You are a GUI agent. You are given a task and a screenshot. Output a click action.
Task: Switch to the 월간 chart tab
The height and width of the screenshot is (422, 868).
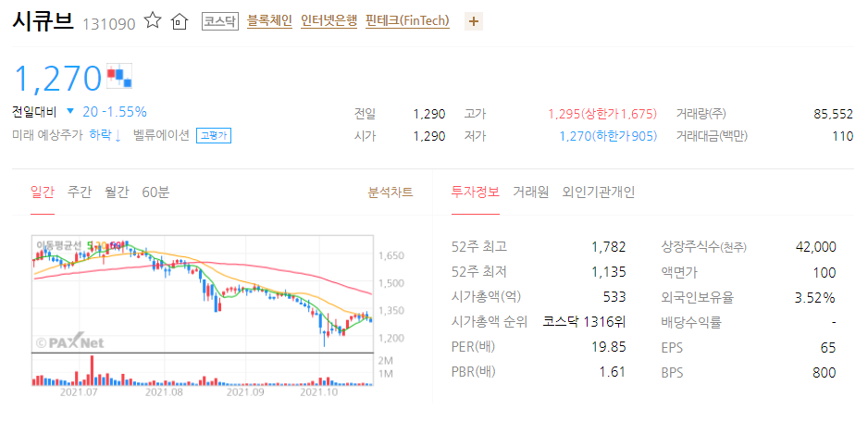(x=117, y=192)
